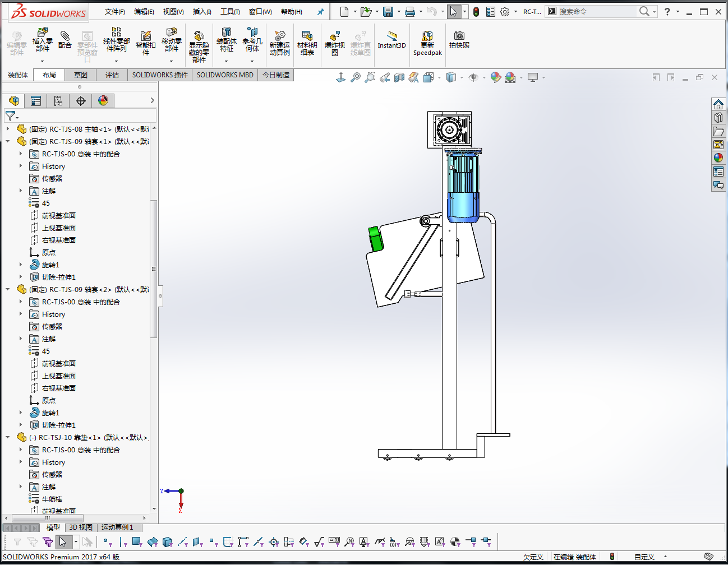The image size is (728, 565).
Task: Open Display Style dropdown arrow
Action: (462, 77)
